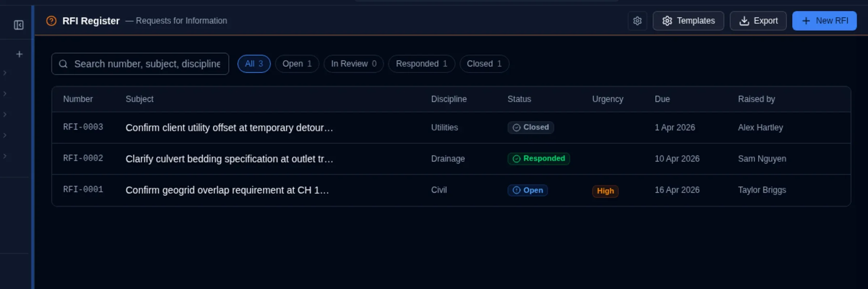Sort by the Raised by column header

click(756, 99)
